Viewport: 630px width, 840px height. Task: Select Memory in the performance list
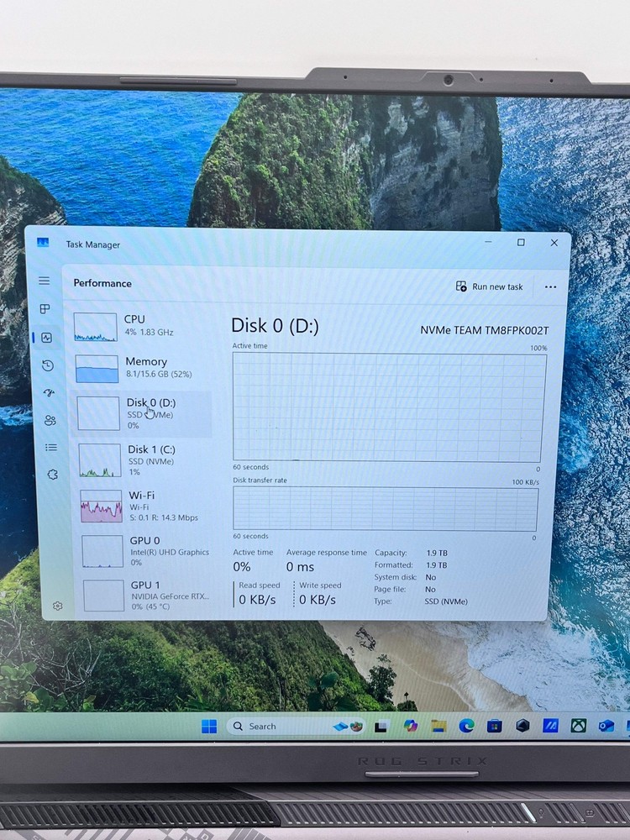(141, 368)
